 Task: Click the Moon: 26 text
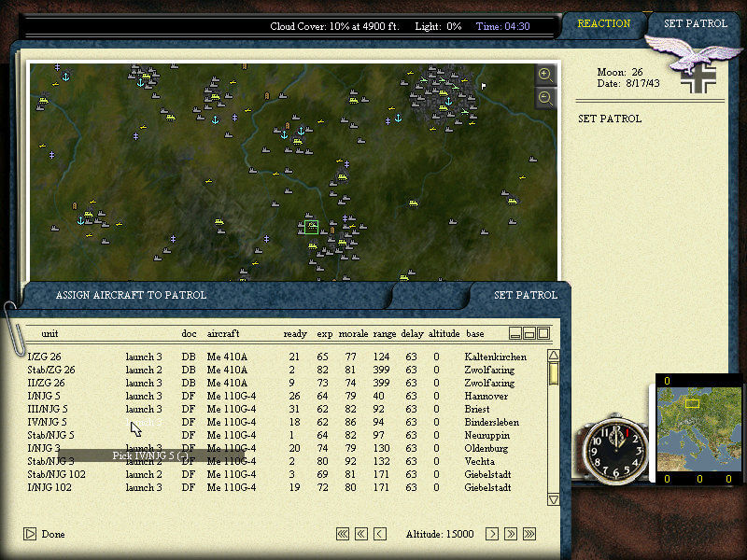(x=620, y=72)
